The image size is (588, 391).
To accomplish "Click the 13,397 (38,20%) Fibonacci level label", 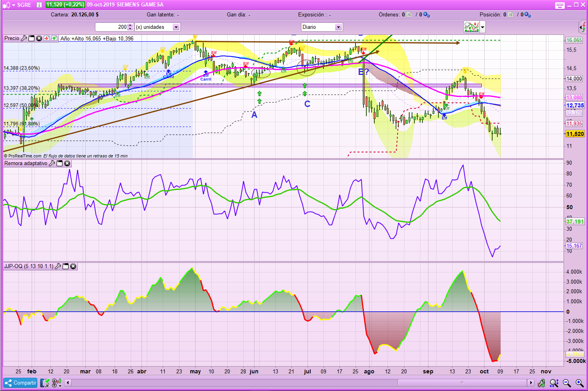I will pos(22,88).
